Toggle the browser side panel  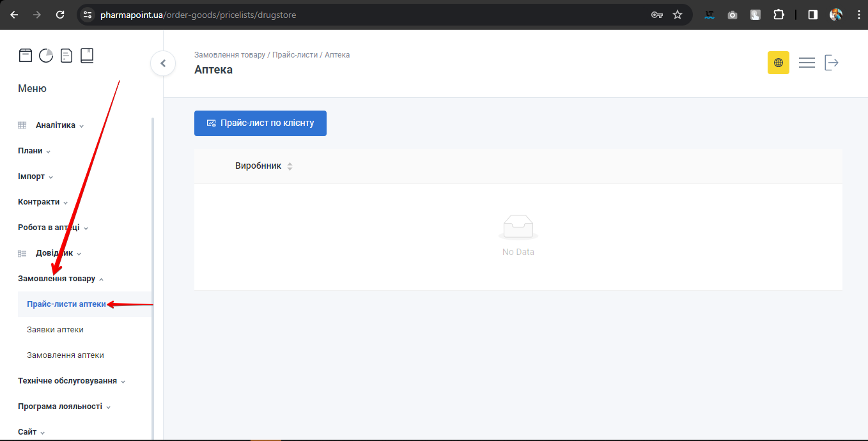coord(812,15)
